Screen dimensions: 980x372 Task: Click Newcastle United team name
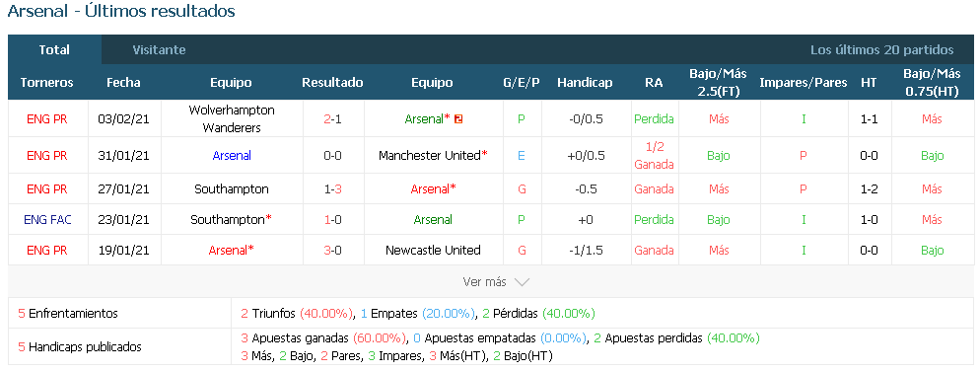click(x=433, y=250)
